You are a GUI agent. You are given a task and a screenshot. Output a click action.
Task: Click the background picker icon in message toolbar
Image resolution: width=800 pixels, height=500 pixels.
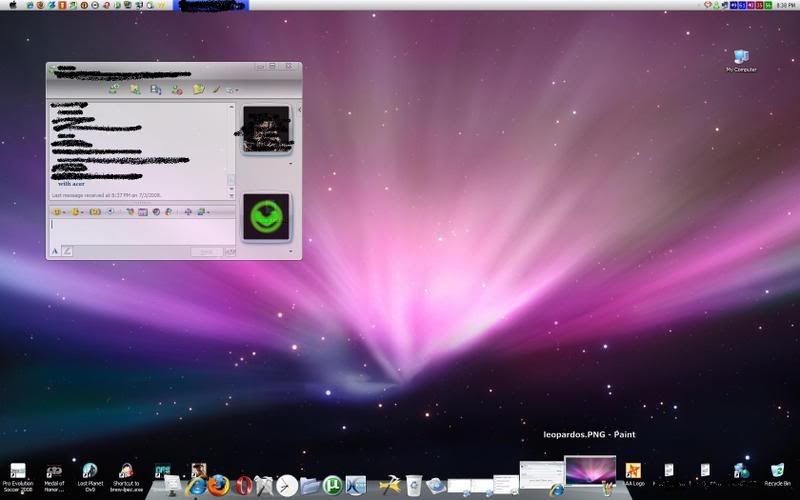pos(143,212)
